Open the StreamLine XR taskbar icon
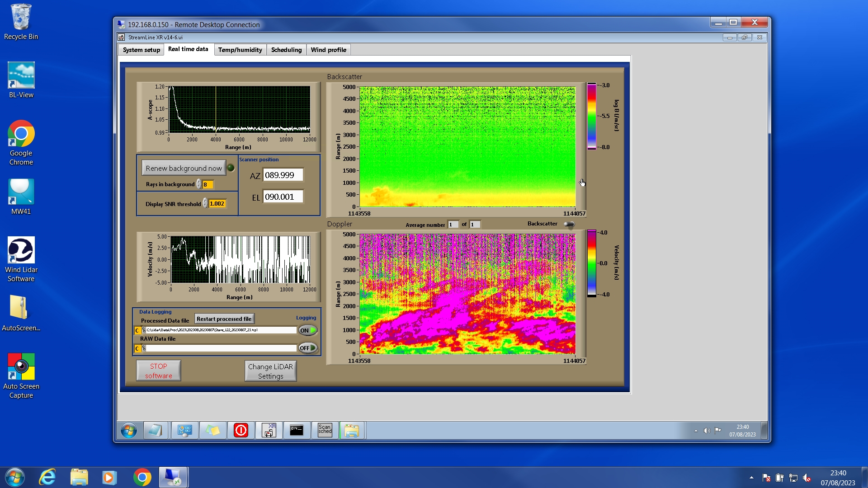 click(269, 430)
